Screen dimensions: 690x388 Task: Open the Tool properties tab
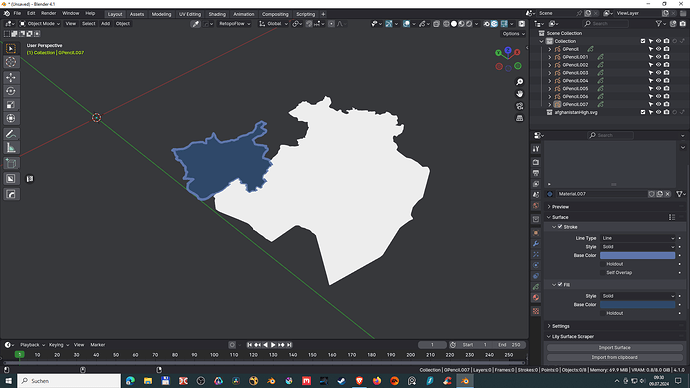pos(536,149)
